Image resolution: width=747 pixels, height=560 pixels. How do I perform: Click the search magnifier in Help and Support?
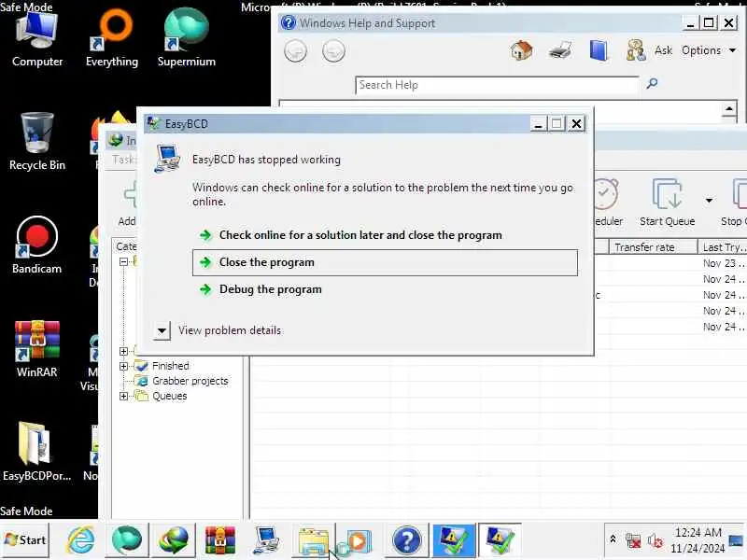[652, 84]
